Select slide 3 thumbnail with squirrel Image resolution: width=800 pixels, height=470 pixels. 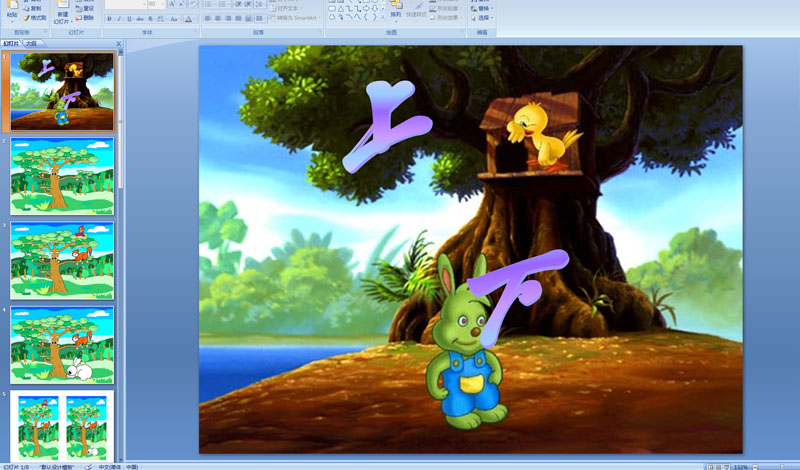62,260
